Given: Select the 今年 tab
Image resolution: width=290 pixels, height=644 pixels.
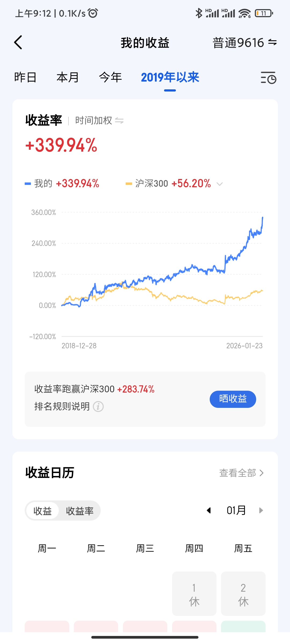Looking at the screenshot, I should pyautogui.click(x=110, y=78).
